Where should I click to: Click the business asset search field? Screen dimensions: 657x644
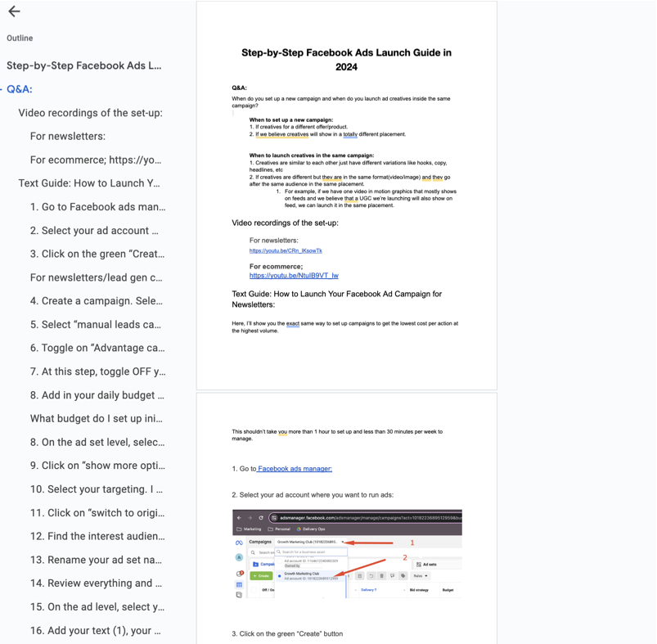click(x=310, y=552)
